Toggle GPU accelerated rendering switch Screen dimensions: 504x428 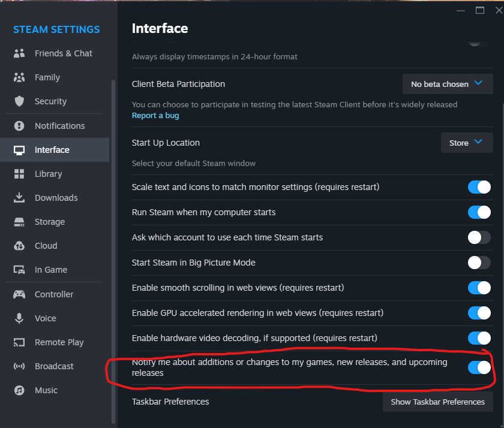coord(479,313)
